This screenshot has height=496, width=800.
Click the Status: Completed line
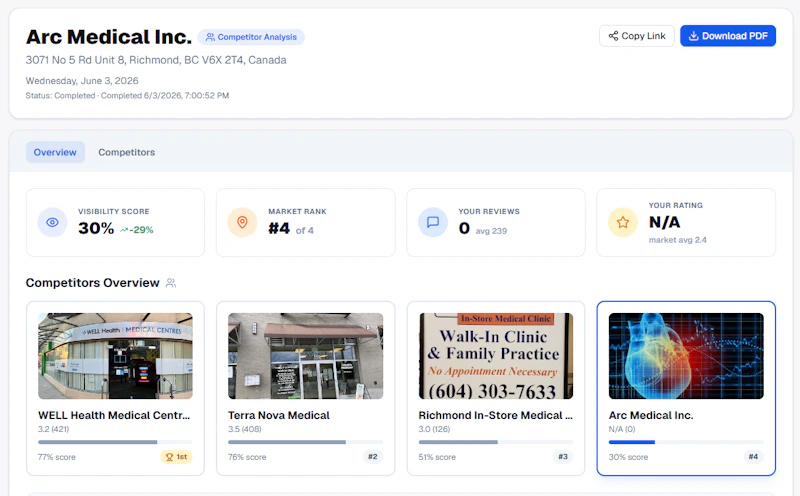[x=128, y=95]
